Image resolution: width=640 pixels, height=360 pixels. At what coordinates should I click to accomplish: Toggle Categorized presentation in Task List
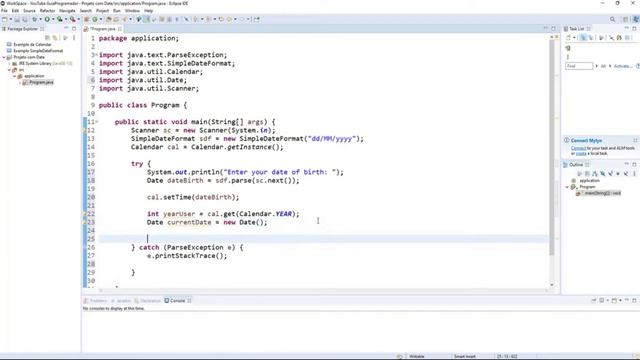click(x=583, y=38)
